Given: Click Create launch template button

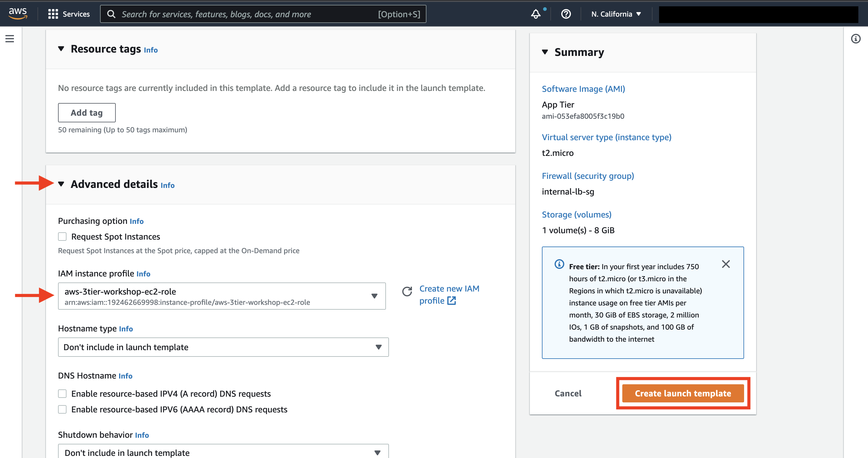Looking at the screenshot, I should [683, 393].
